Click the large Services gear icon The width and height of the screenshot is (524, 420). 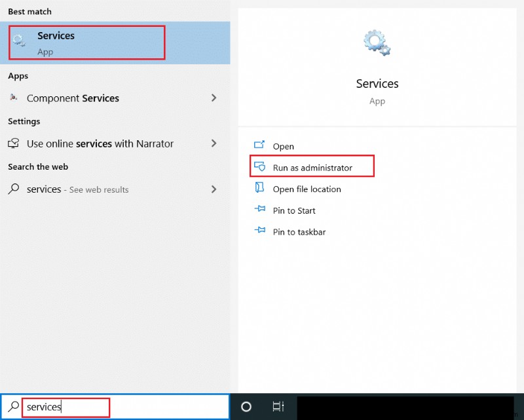point(377,41)
